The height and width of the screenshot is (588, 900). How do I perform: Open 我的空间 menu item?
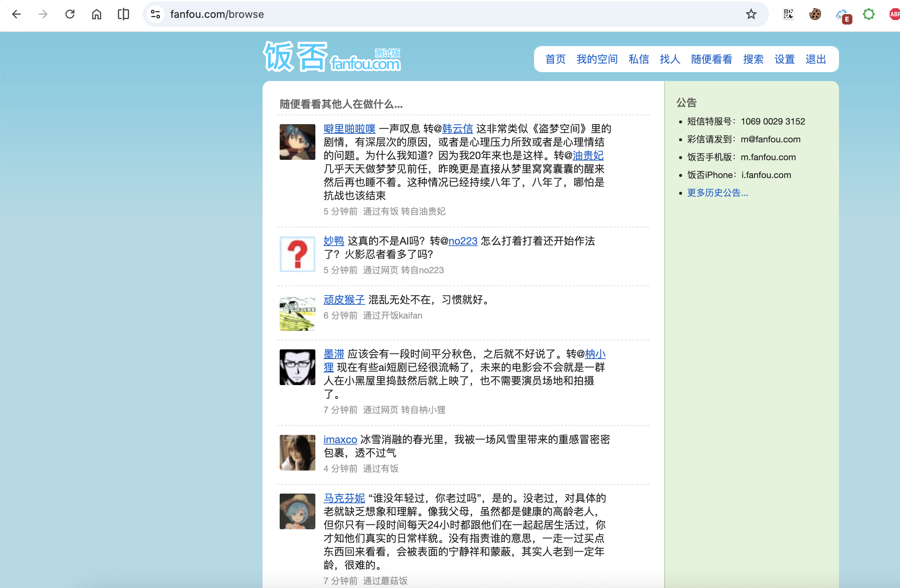coord(597,59)
